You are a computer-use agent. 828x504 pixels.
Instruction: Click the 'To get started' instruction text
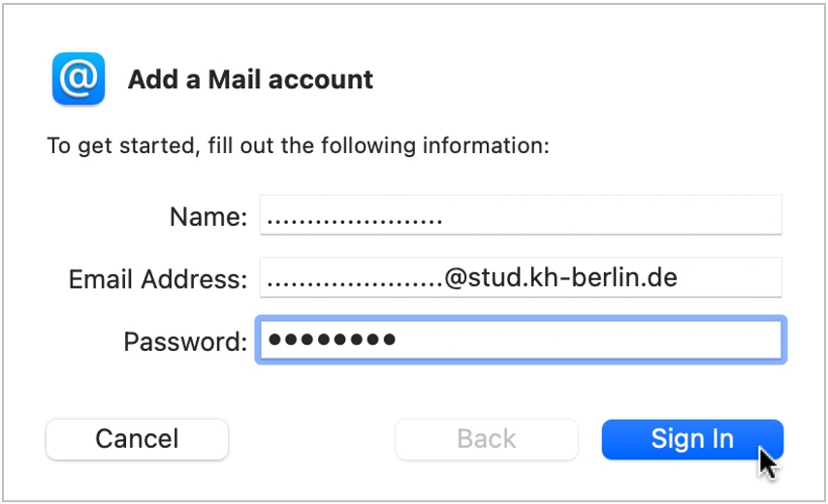click(x=299, y=145)
